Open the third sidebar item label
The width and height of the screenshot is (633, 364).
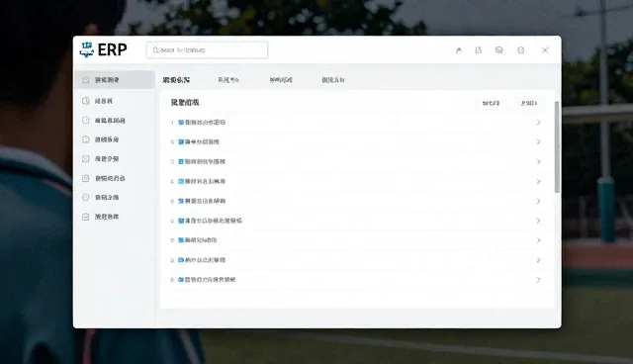pyautogui.click(x=110, y=121)
